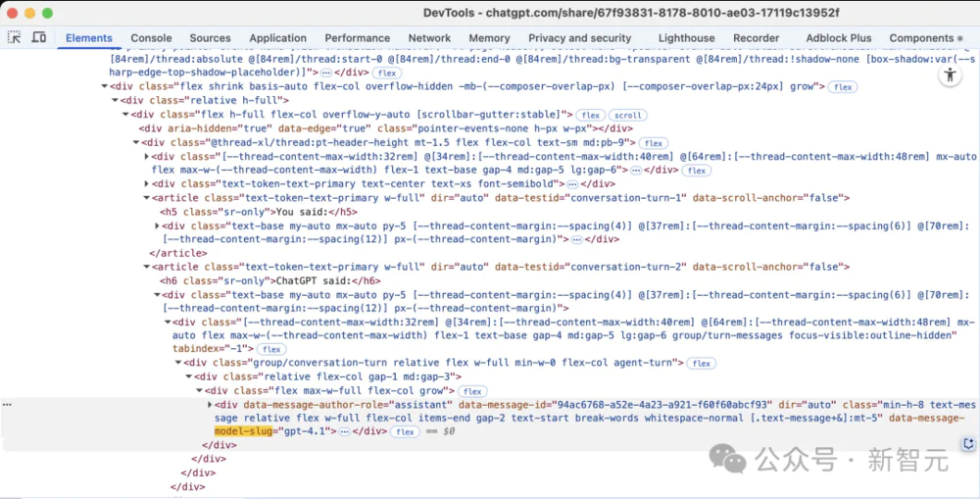Expand ellipsis inside the gpt-4.1 div
The width and height of the screenshot is (980, 499).
[344, 431]
